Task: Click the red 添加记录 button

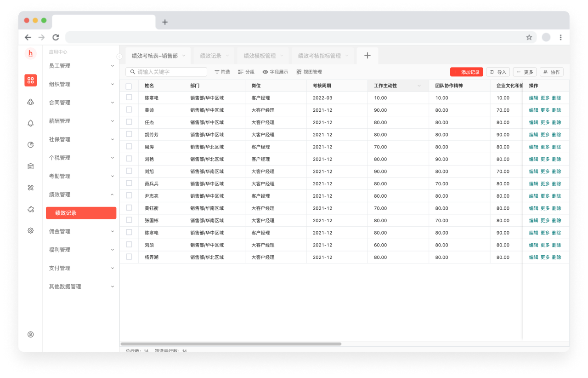Action: click(466, 72)
